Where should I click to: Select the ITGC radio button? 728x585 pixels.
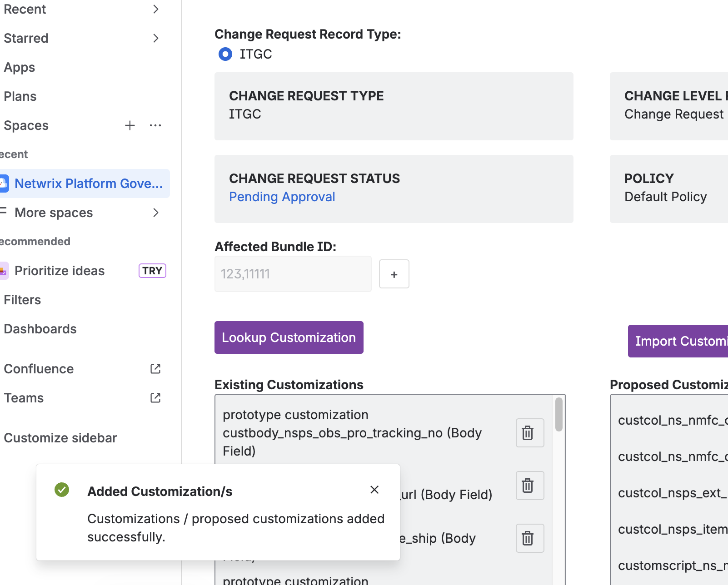(225, 54)
